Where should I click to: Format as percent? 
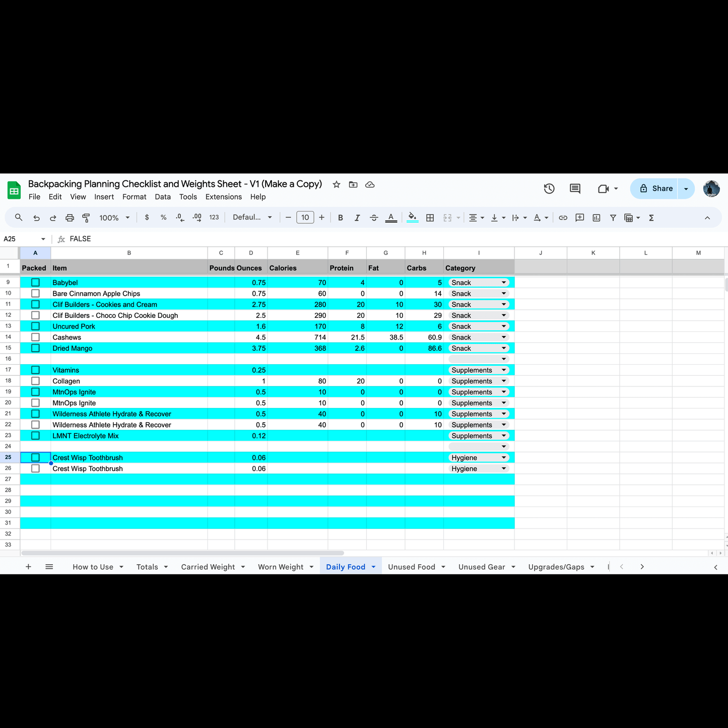point(163,218)
